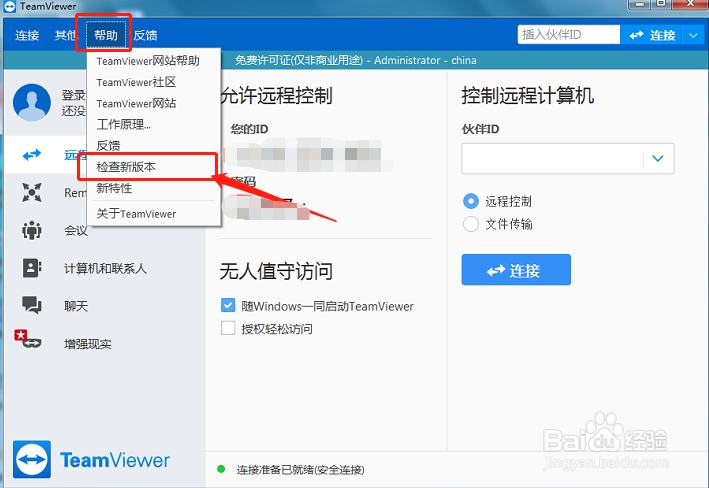
Task: Open the 其他 menu
Action: (x=65, y=35)
